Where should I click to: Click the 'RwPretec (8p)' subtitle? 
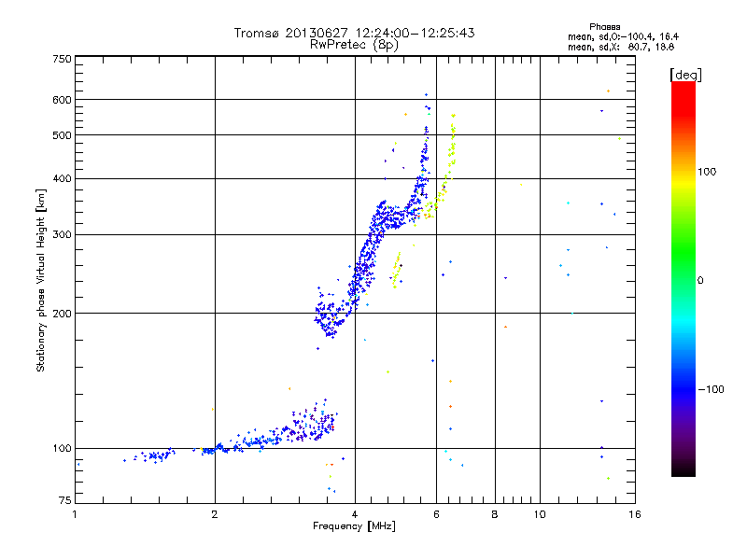[x=354, y=45]
